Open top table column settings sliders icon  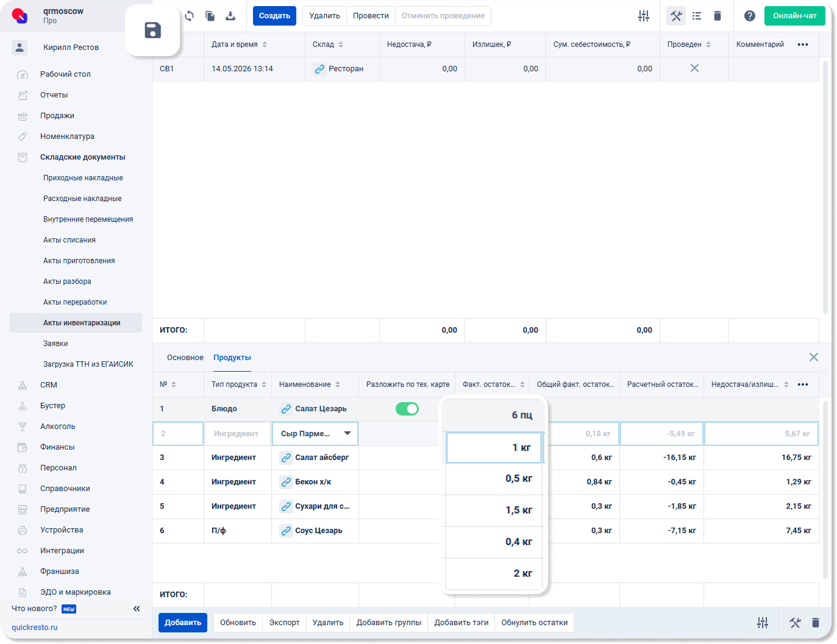coord(644,16)
